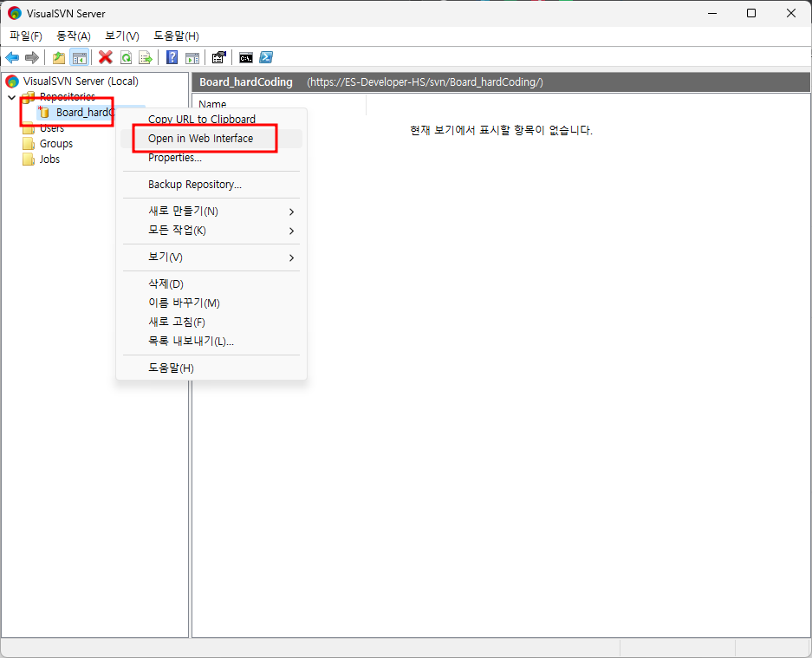Screen dimensions: 812x658
Task: Choose 도움말(H) in the context menu
Action: (211, 368)
